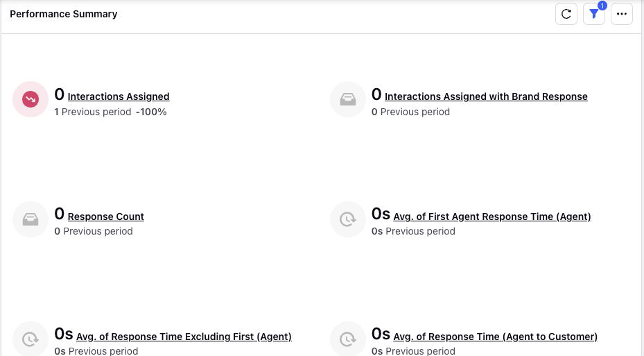The image size is (644, 356).
Task: Click the large 0 value for Interactions Assigned
Action: tap(60, 94)
